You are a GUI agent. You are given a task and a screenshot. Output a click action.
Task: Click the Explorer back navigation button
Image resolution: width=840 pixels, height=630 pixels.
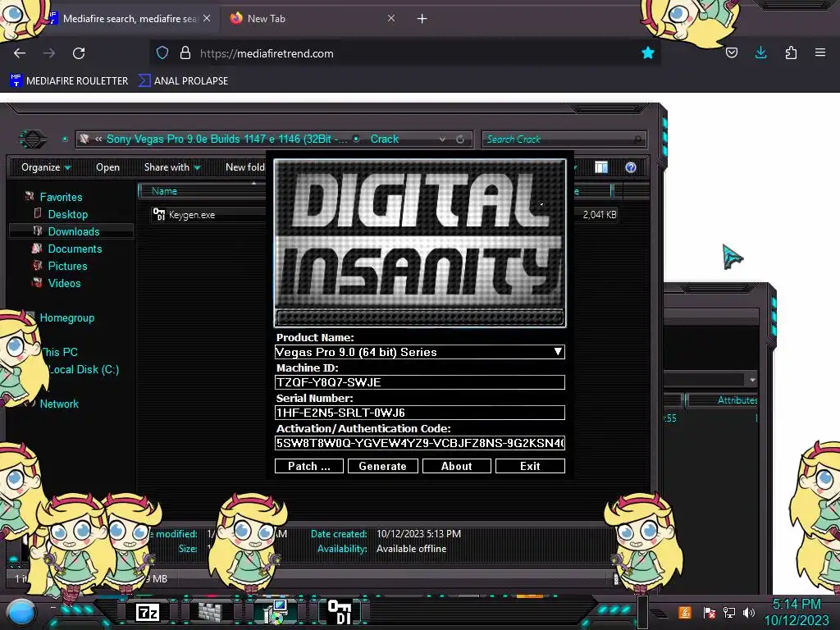point(33,139)
